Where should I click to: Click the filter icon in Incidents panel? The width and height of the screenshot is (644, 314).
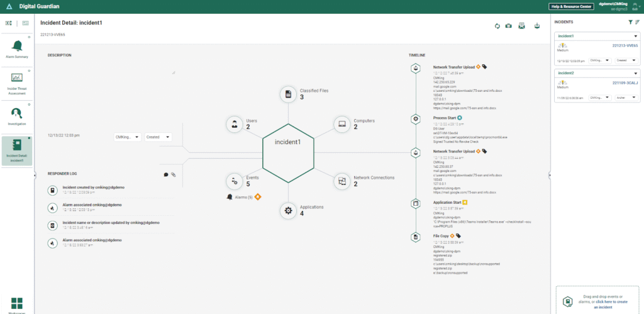(x=631, y=22)
